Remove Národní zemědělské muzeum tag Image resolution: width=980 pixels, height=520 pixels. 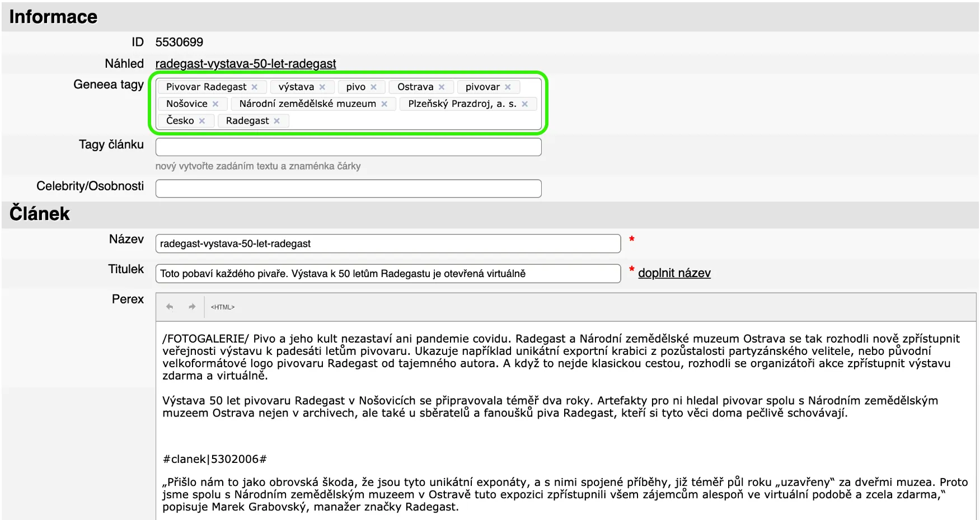[x=385, y=104]
